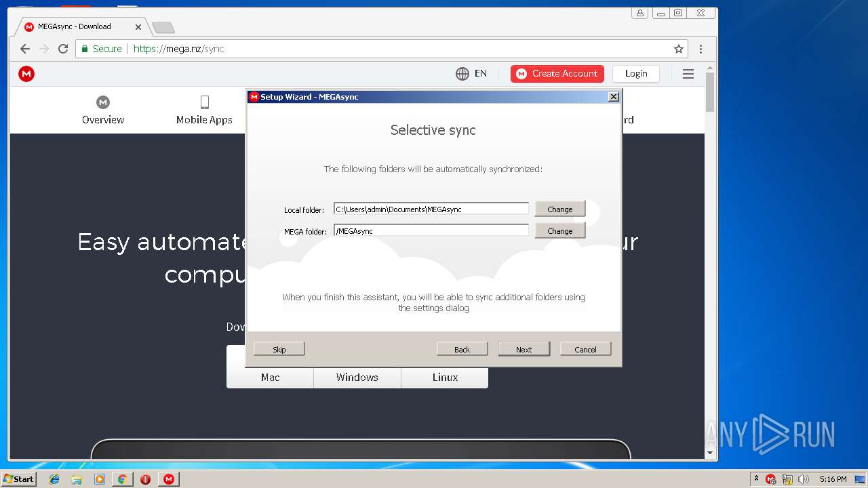868x488 pixels.
Task: Click the page scrollbar down arrow
Action: pyautogui.click(x=710, y=453)
